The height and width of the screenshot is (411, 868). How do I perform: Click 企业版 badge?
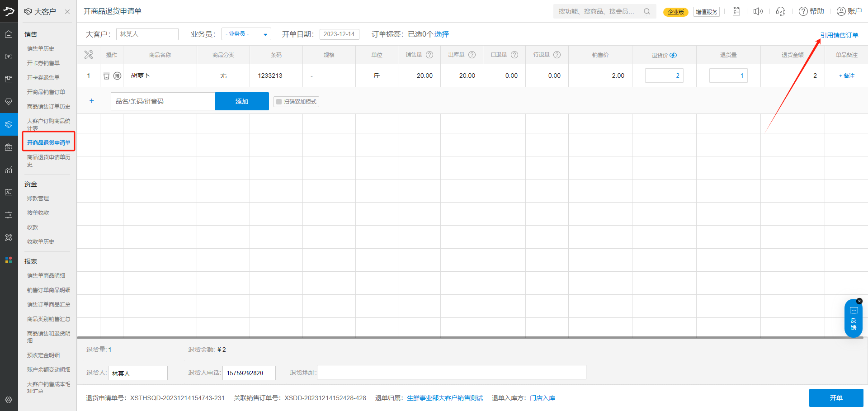(676, 12)
